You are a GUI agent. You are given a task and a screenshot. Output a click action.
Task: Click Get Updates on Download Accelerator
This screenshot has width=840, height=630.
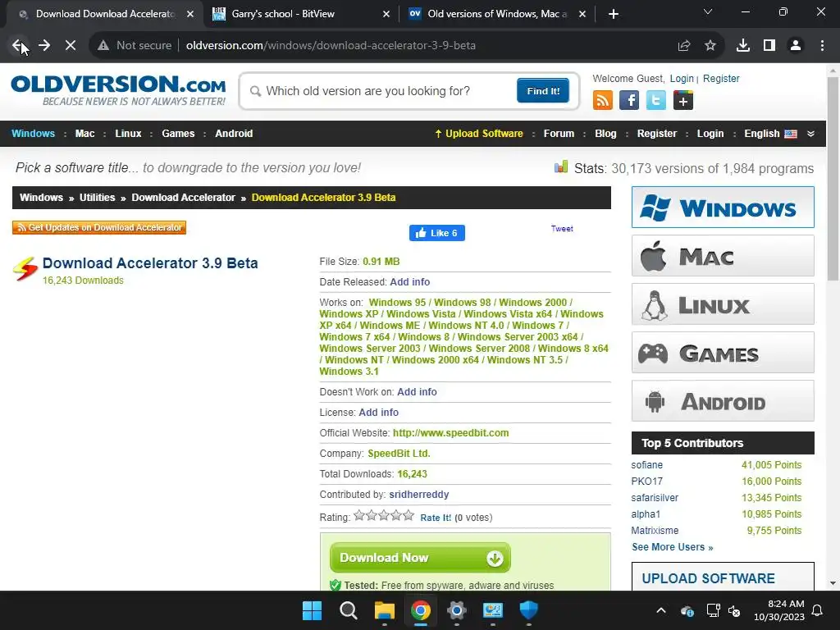click(99, 228)
